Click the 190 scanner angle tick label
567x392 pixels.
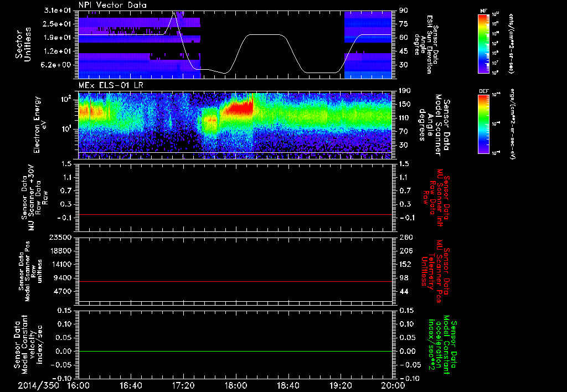click(405, 91)
